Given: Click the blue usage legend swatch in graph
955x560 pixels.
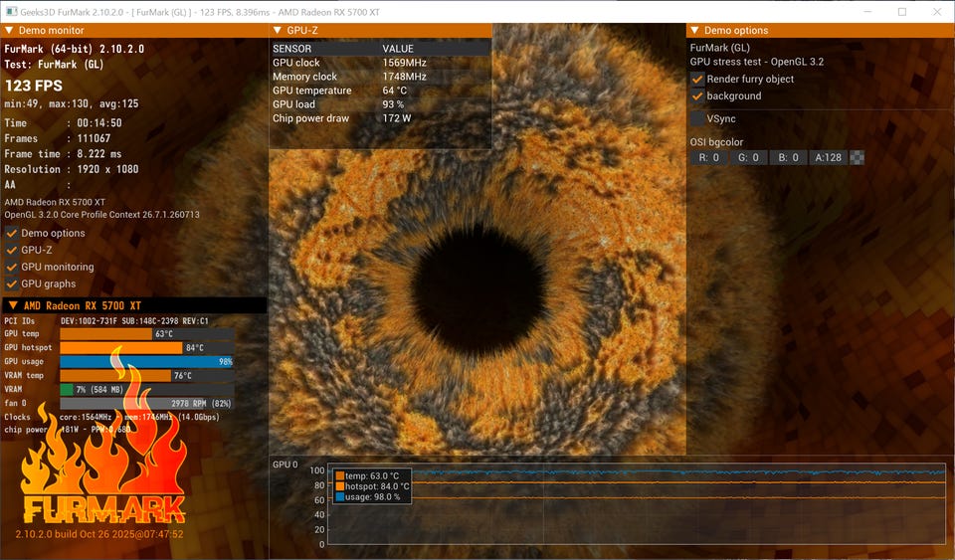Looking at the screenshot, I should click(340, 496).
